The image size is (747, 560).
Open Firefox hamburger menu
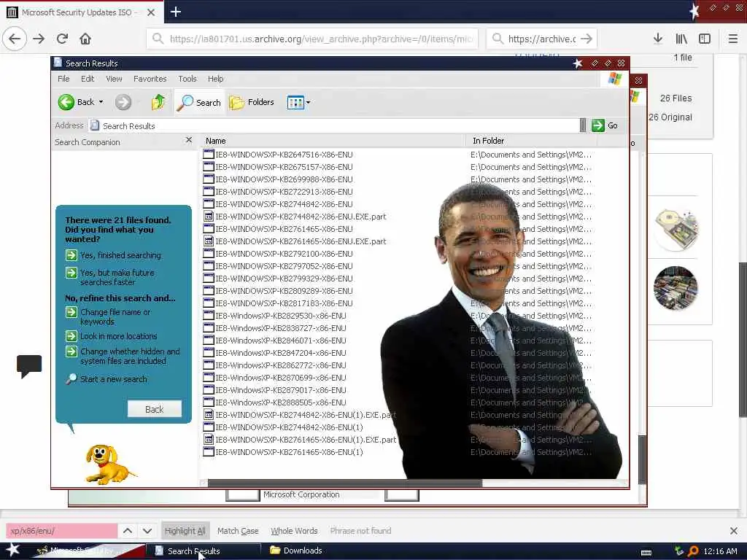click(733, 39)
